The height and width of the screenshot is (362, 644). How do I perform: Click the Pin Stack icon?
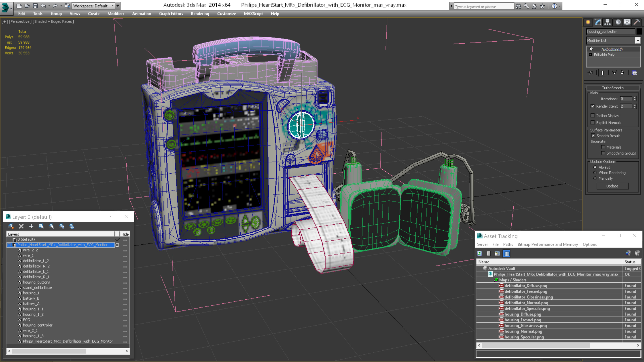click(591, 73)
